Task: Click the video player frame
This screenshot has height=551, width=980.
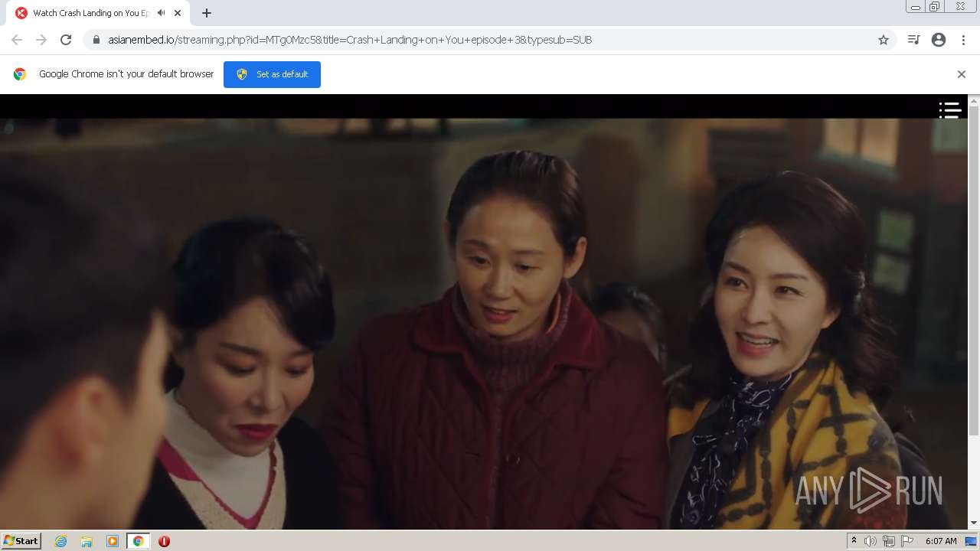Action: (x=484, y=312)
